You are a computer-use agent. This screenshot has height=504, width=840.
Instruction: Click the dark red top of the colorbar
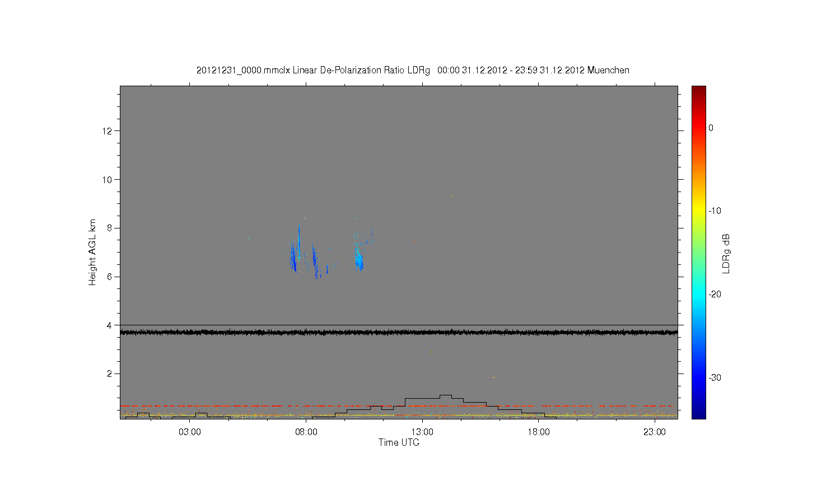coord(698,90)
